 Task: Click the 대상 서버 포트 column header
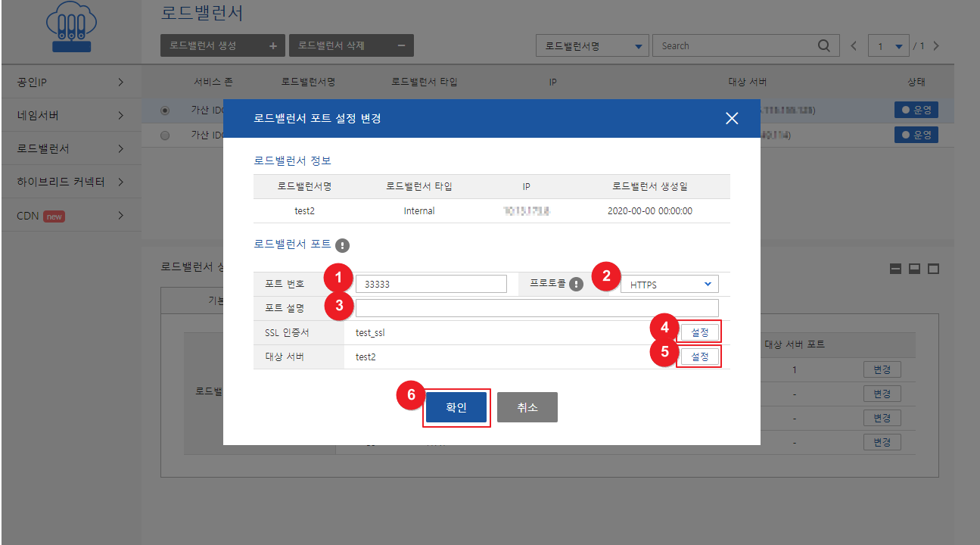coord(795,344)
